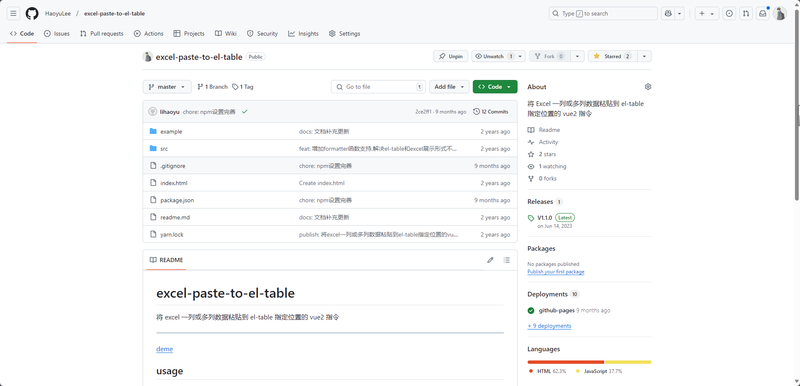Click the pencil icon to edit README
The width and height of the screenshot is (800, 386).
click(x=490, y=260)
